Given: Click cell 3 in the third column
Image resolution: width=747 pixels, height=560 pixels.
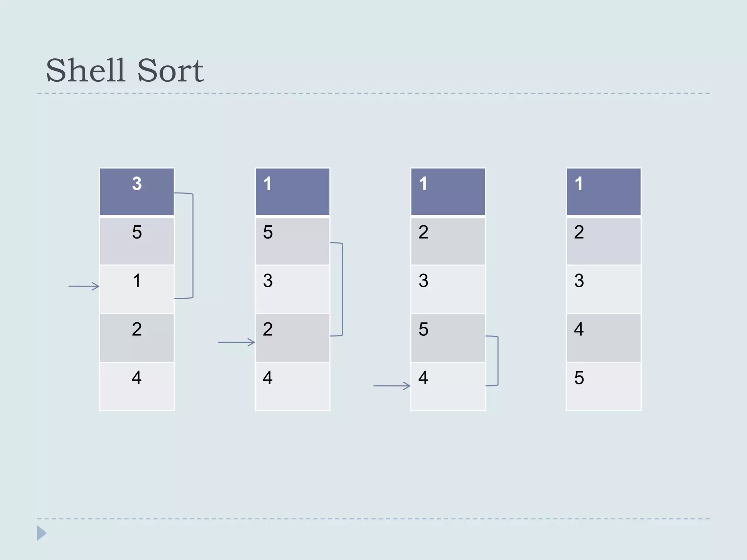Looking at the screenshot, I should [448, 289].
